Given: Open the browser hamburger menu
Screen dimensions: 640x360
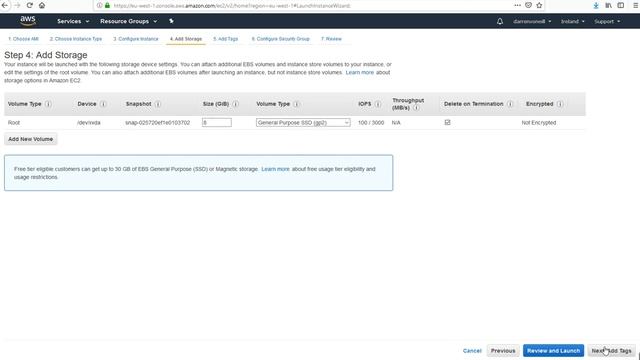Looking at the screenshot, I should [x=636, y=5].
